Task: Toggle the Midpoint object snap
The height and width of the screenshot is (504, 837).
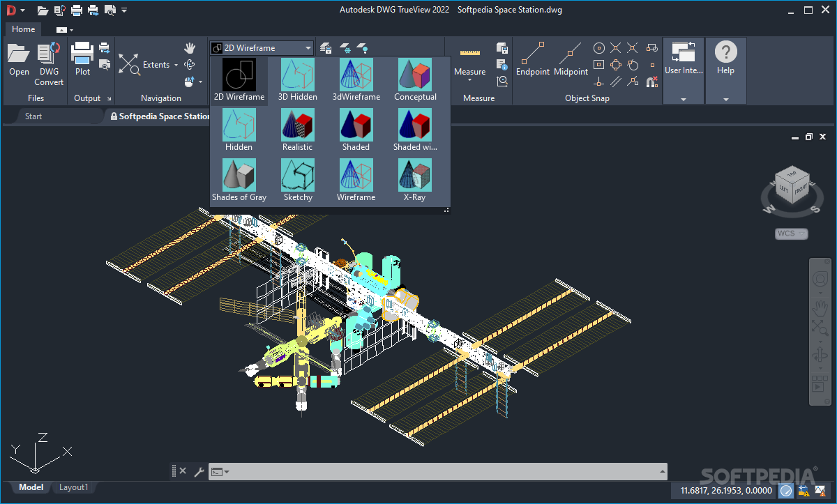Action: pos(571,59)
